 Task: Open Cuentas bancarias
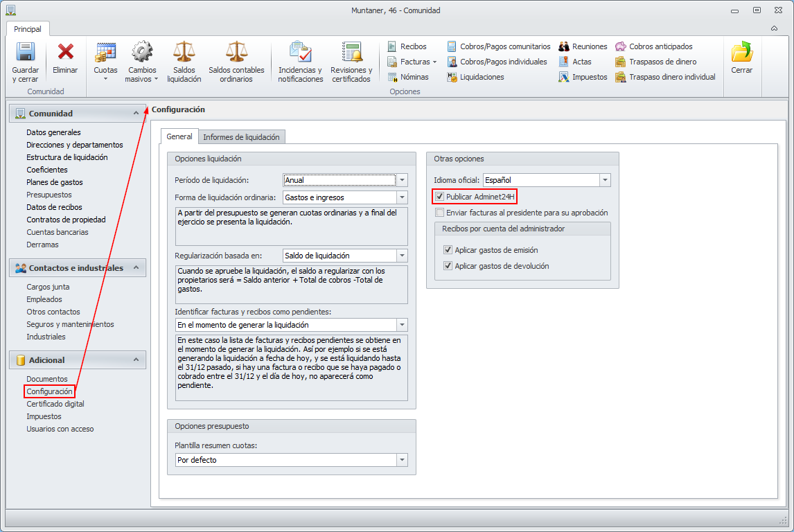click(x=58, y=232)
